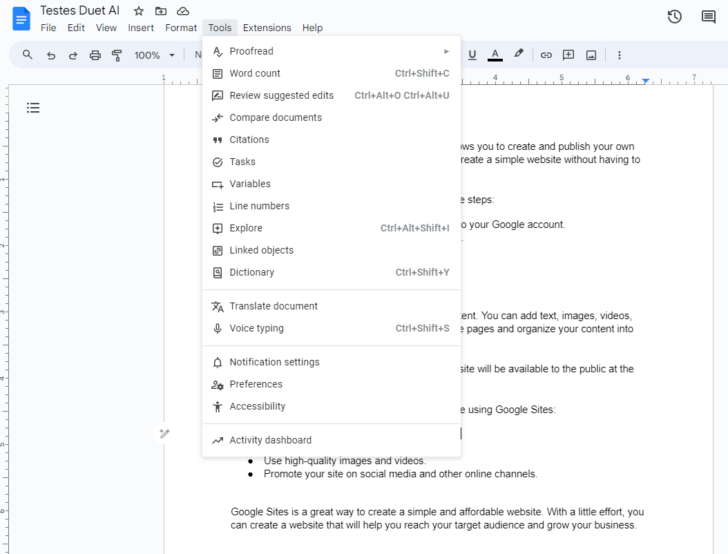This screenshot has width=728, height=554.
Task: Open the highlight color pen
Action: pos(519,54)
